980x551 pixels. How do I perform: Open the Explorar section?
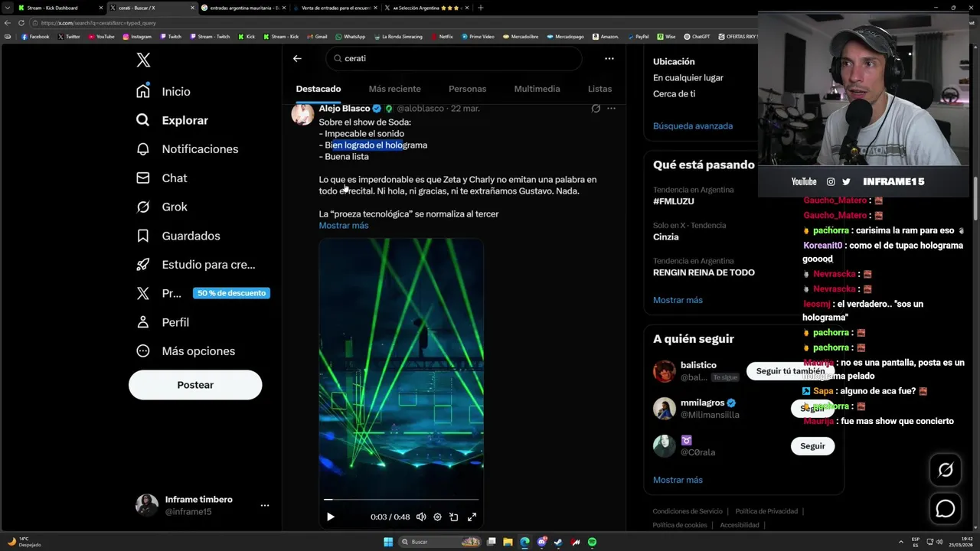[x=172, y=120]
